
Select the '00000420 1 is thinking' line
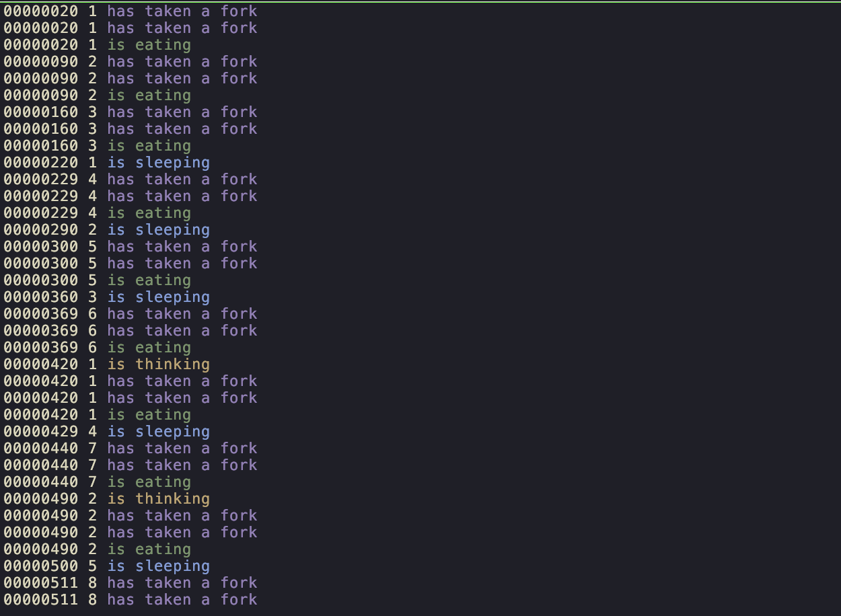tap(107, 364)
